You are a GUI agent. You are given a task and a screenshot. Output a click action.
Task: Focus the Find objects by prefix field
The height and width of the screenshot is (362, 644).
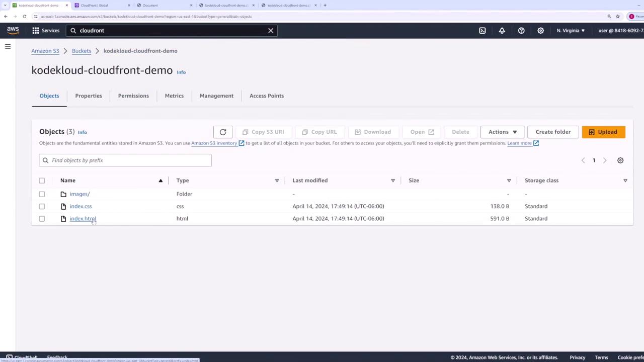tap(125, 160)
